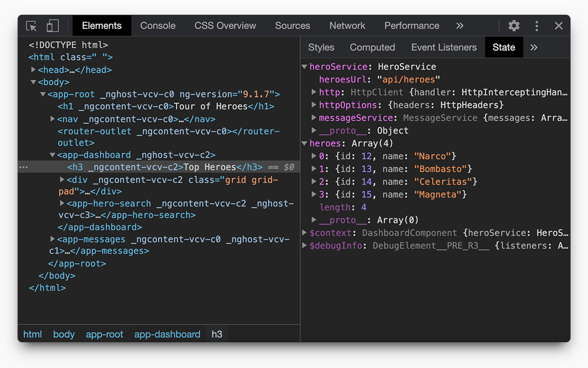This screenshot has height=368, width=588.
Task: Expand the head element node
Action: tap(34, 69)
